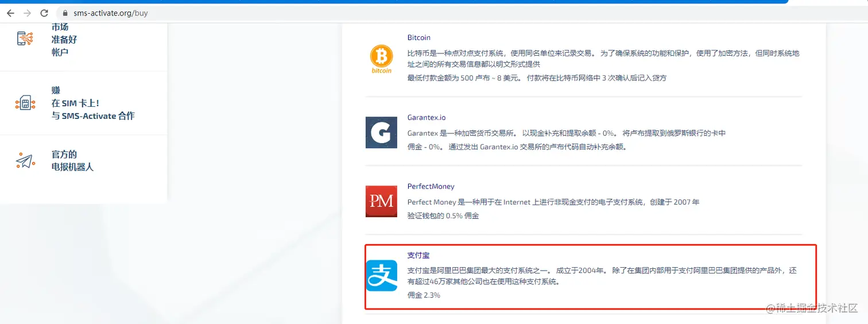
Task: Click the orange Bitcoin logo
Action: [x=381, y=59]
